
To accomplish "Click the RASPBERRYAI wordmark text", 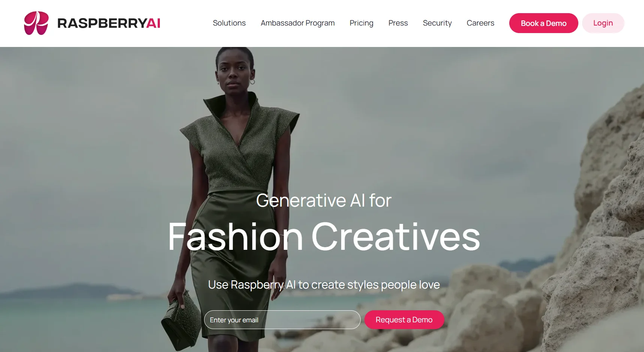I will [x=109, y=23].
